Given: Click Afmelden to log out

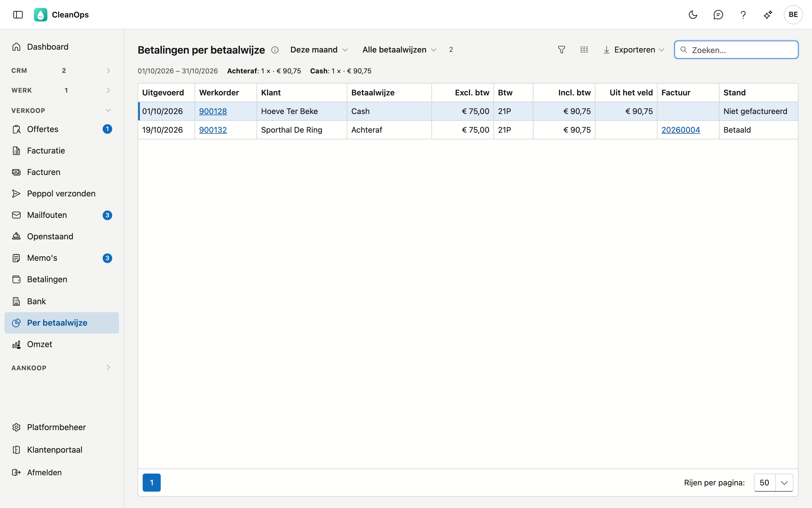Looking at the screenshot, I should [x=61, y=472].
